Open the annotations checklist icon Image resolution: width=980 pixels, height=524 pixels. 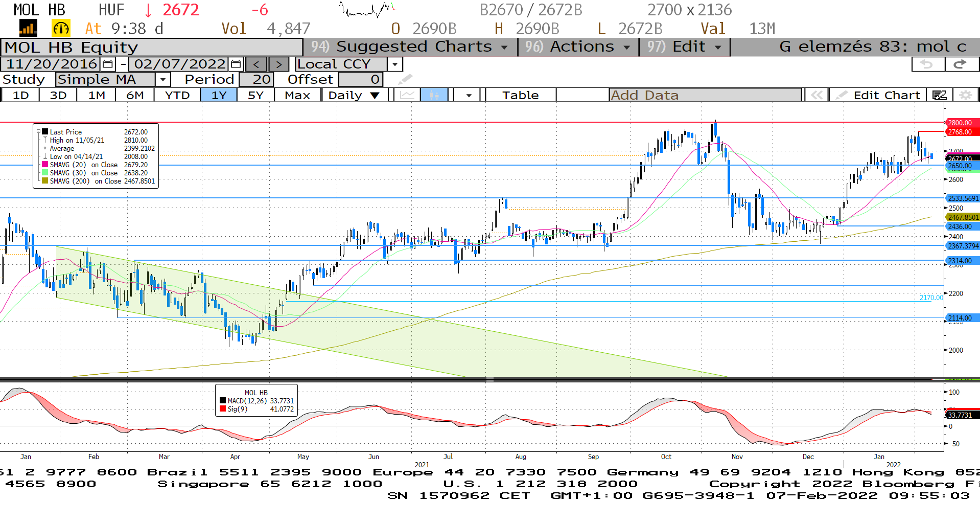coord(940,95)
